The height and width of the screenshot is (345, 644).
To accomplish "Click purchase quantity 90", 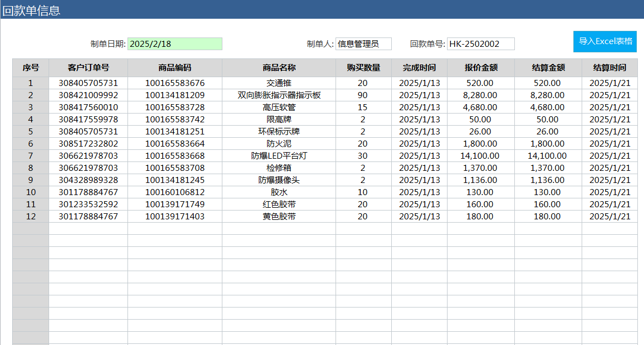I will point(363,95).
